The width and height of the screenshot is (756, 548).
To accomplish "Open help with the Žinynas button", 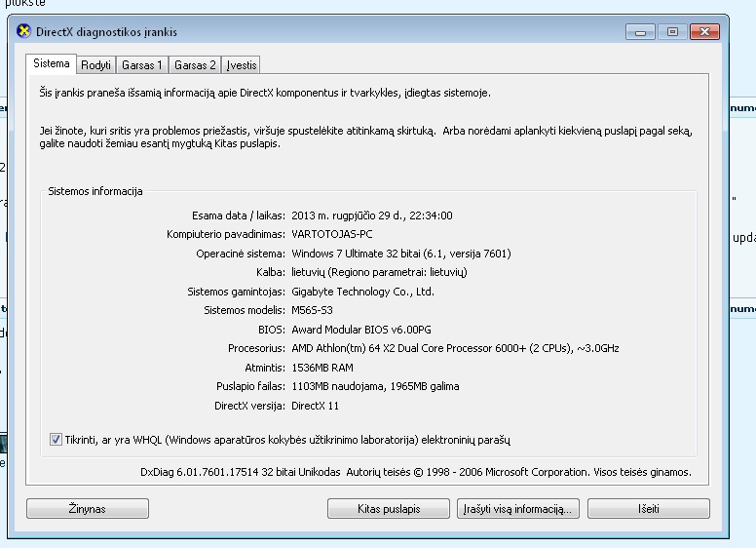I will pyautogui.click(x=88, y=509).
